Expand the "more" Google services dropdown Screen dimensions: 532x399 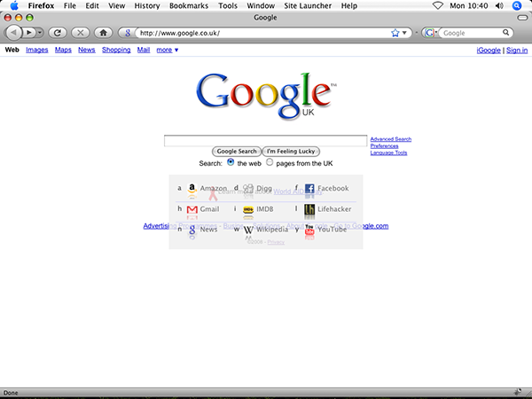168,51
